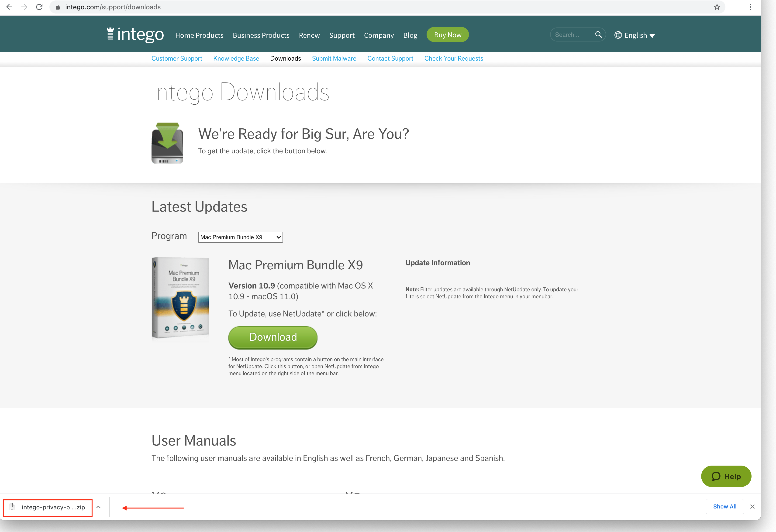Open the Program selection dropdown
This screenshot has width=776, height=532.
[240, 237]
